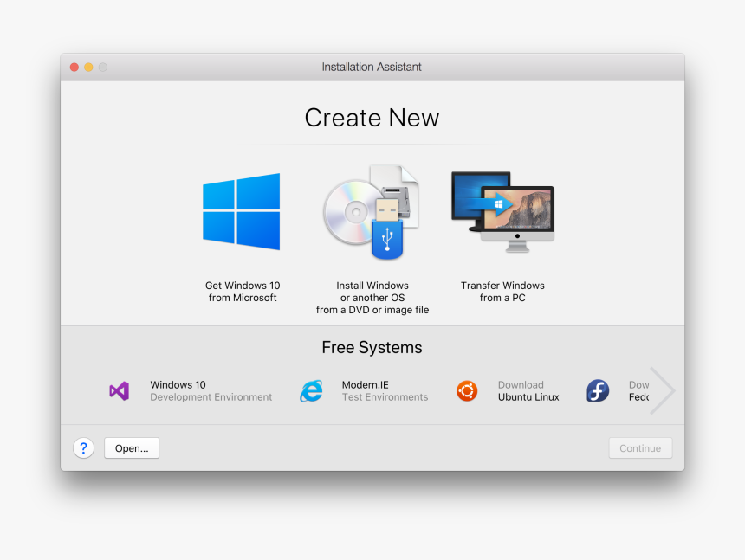Select 'Install Windows or another OS' label

point(372,298)
